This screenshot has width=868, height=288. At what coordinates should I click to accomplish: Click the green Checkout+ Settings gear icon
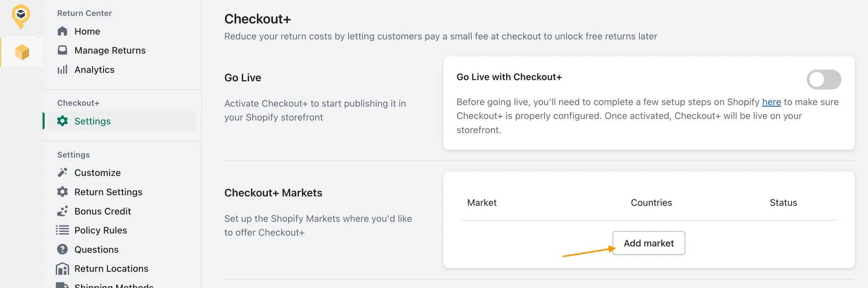click(62, 121)
